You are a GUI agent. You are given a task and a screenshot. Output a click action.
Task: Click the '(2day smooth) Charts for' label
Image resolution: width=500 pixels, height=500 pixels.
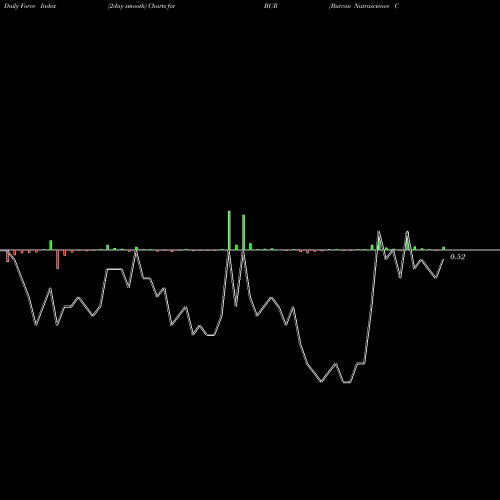point(142,6)
